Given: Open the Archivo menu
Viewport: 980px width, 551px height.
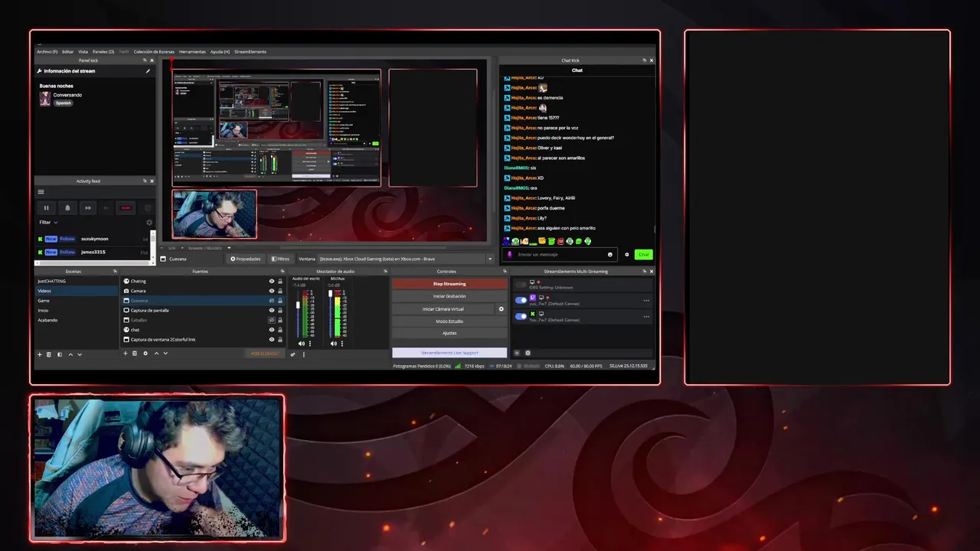Looking at the screenshot, I should [47, 52].
